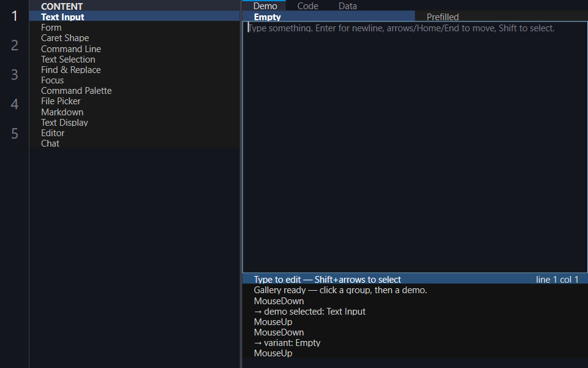Screen dimensions: 588x368
Task: Select the Empty variant tab
Action: pyautogui.click(x=328, y=17)
